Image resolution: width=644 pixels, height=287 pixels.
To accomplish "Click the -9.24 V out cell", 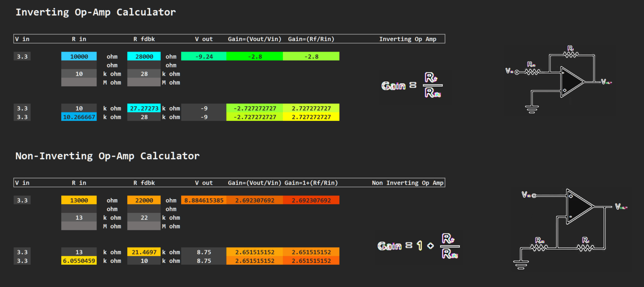I will click(204, 56).
